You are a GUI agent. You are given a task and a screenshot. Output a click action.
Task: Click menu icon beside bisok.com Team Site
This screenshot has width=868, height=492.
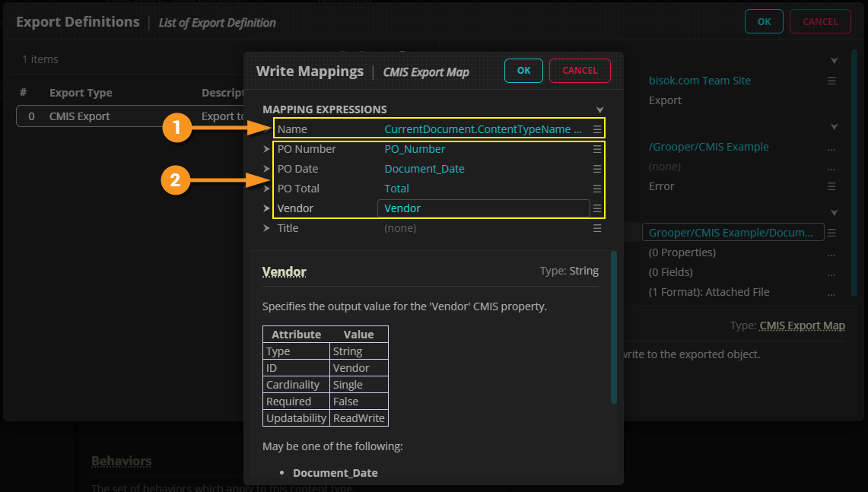click(831, 81)
